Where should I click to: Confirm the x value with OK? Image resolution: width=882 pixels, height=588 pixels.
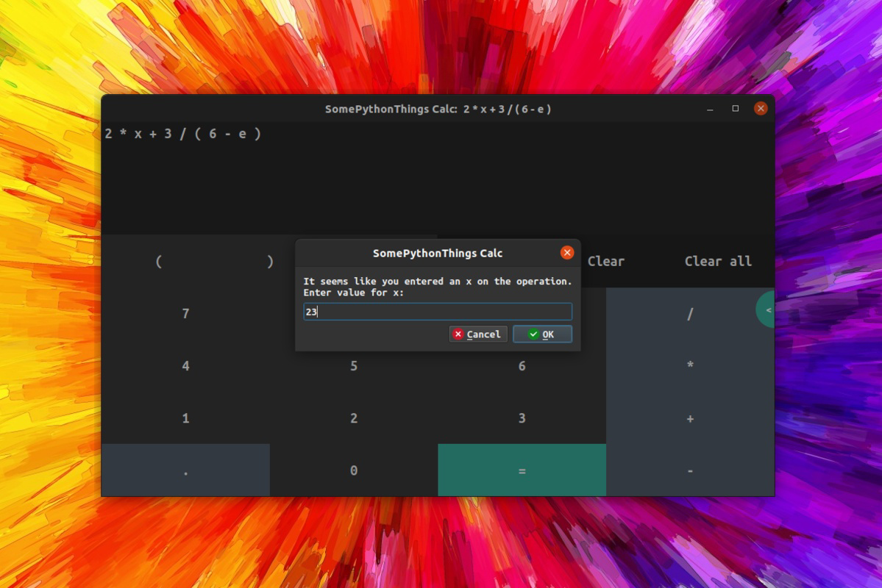tap(542, 334)
